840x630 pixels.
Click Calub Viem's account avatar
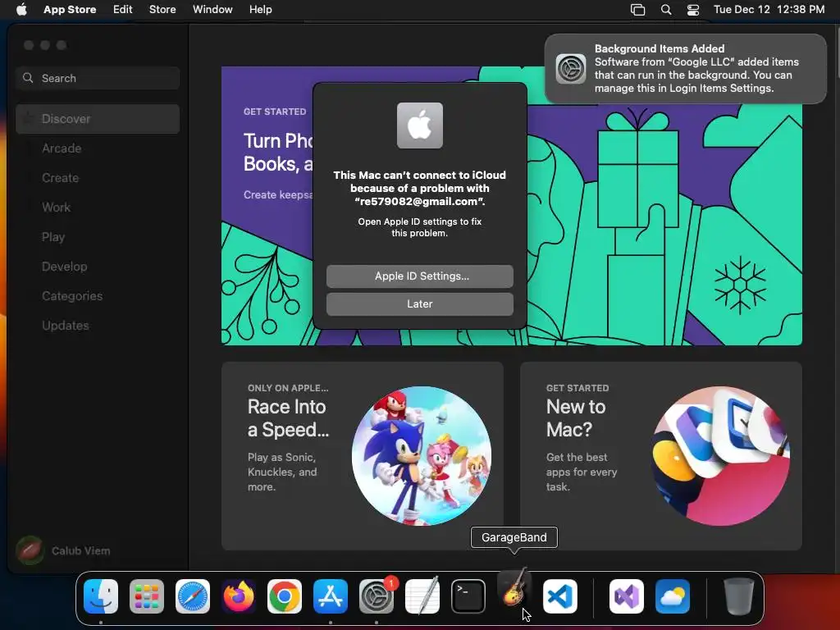30,550
